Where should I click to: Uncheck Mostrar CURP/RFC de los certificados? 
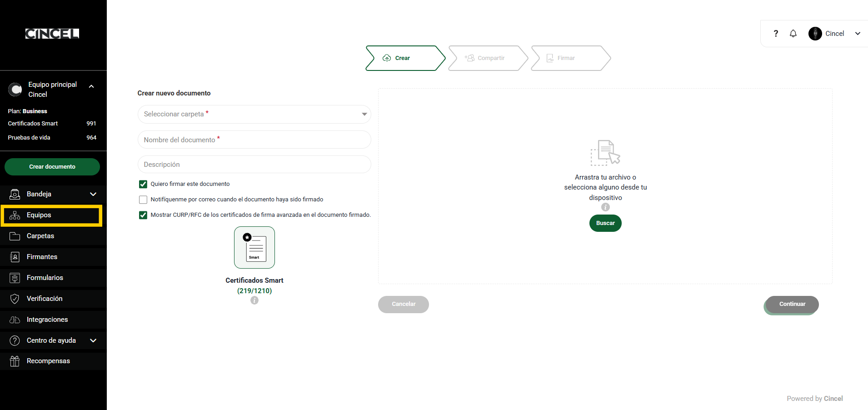coord(143,215)
